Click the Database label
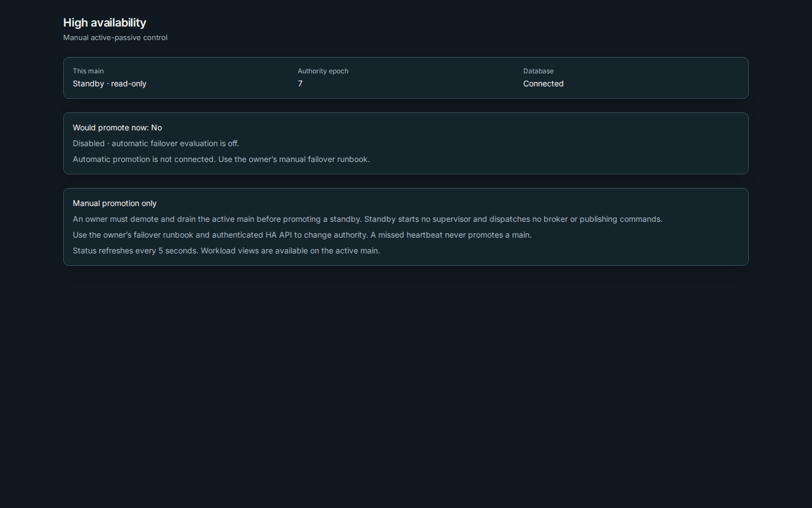The image size is (812, 508). (x=539, y=71)
